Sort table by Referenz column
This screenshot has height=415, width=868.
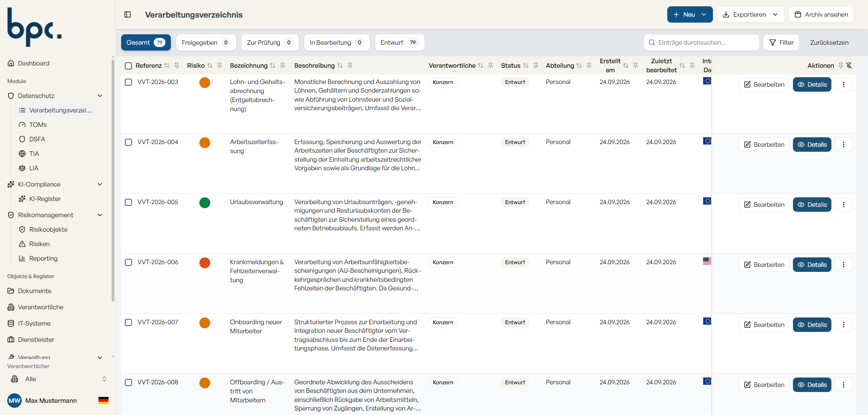click(167, 65)
